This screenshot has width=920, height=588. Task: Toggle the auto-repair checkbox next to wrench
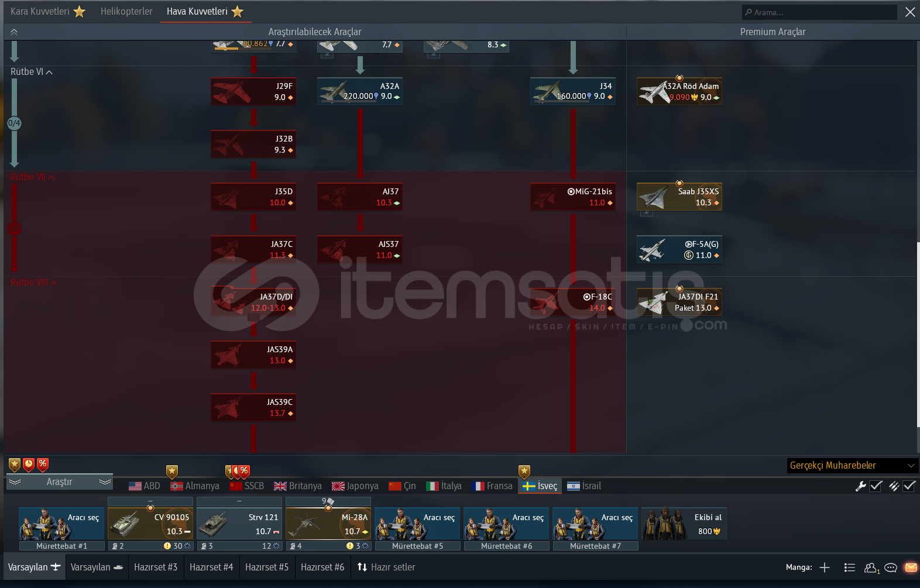pos(876,486)
